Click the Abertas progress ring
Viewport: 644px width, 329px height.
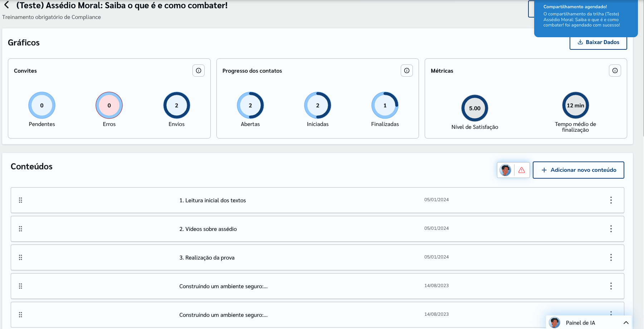point(250,105)
